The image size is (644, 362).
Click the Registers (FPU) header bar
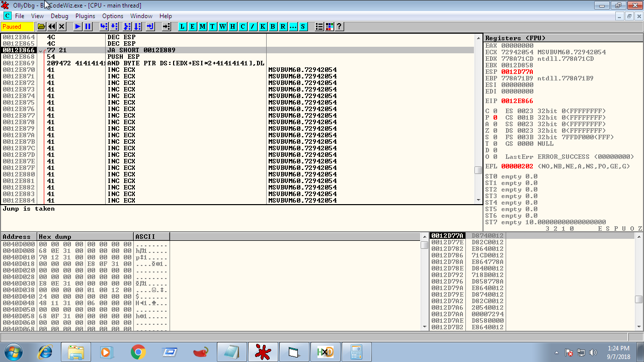[x=563, y=38]
